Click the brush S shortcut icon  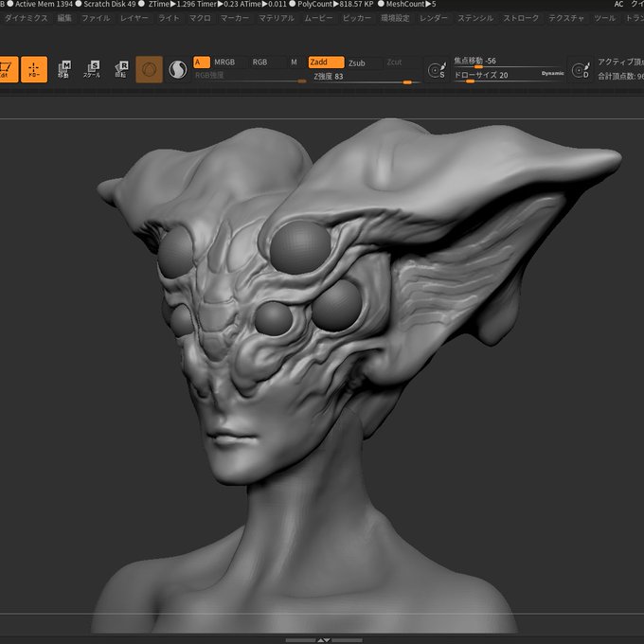(x=437, y=70)
